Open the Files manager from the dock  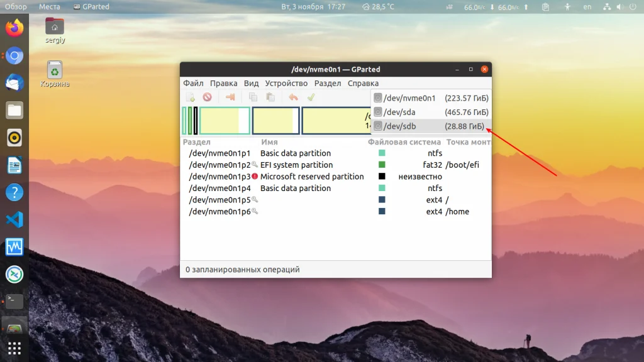(14, 111)
